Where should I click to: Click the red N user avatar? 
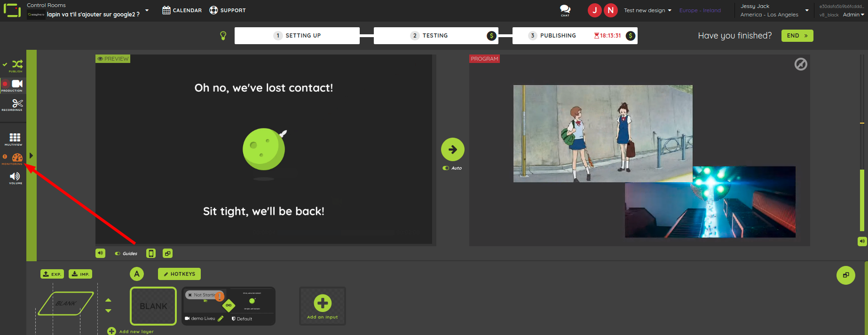[611, 10]
